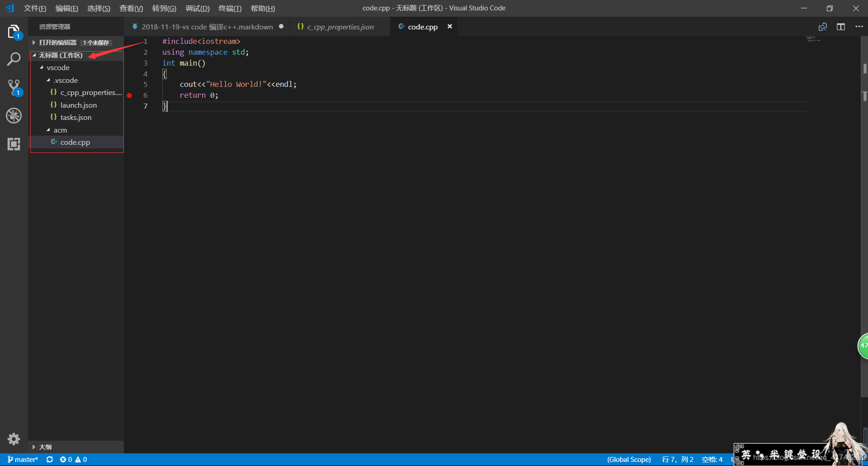Click the split editor icon

coord(840,27)
